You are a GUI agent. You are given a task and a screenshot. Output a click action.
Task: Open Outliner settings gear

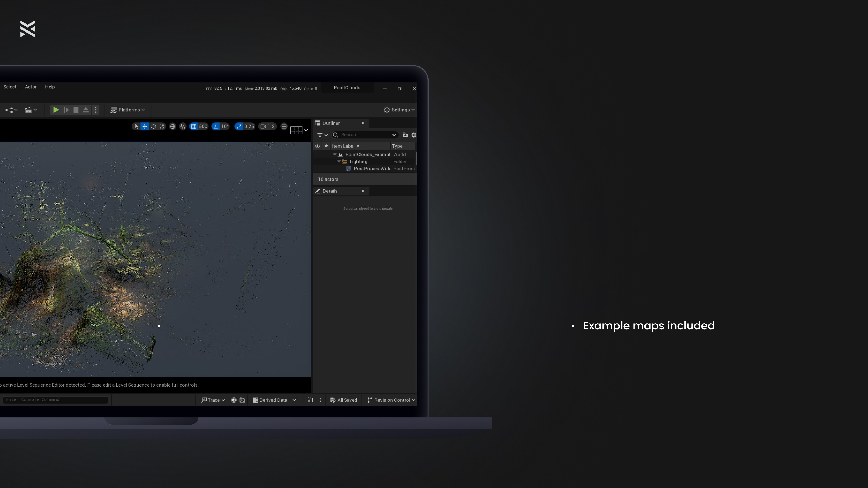(414, 135)
